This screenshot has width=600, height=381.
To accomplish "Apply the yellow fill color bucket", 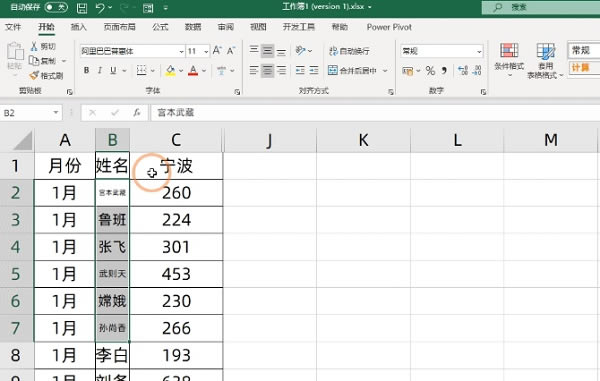I will [170, 70].
